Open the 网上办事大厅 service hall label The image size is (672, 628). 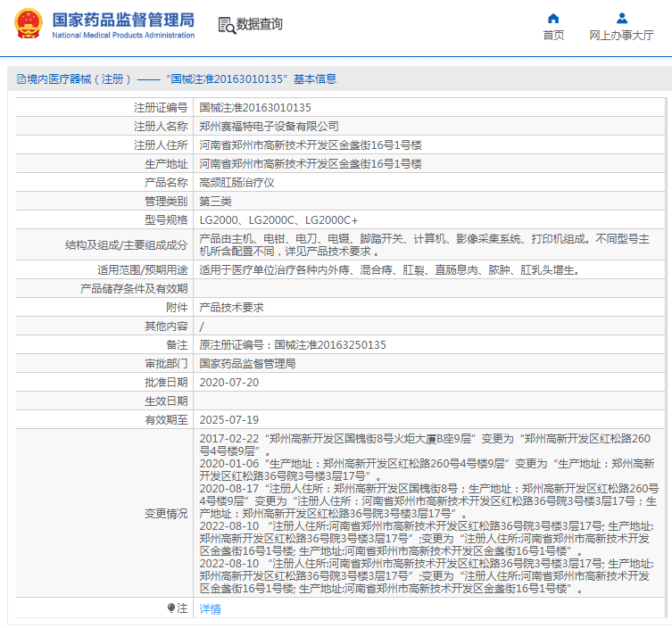[x=621, y=36]
